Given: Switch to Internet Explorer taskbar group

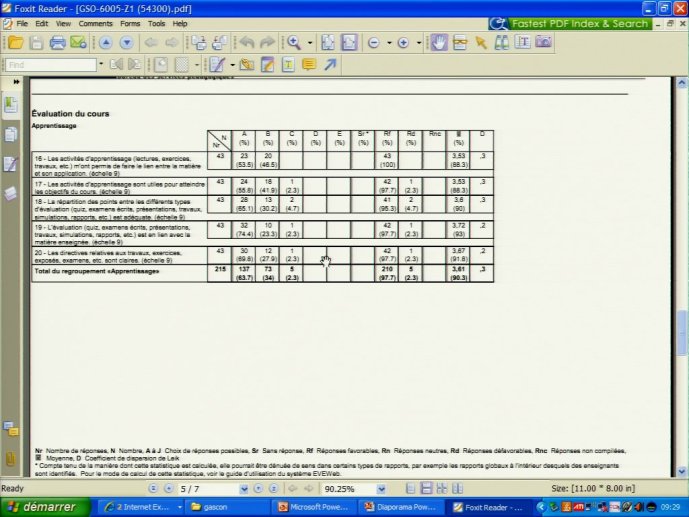Looking at the screenshot, I should 143,507.
